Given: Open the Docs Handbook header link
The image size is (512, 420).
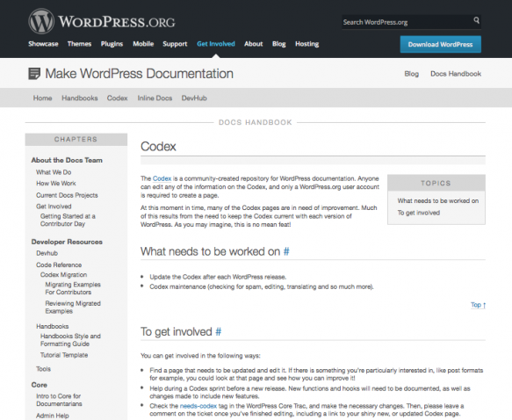Looking at the screenshot, I should 456,74.
